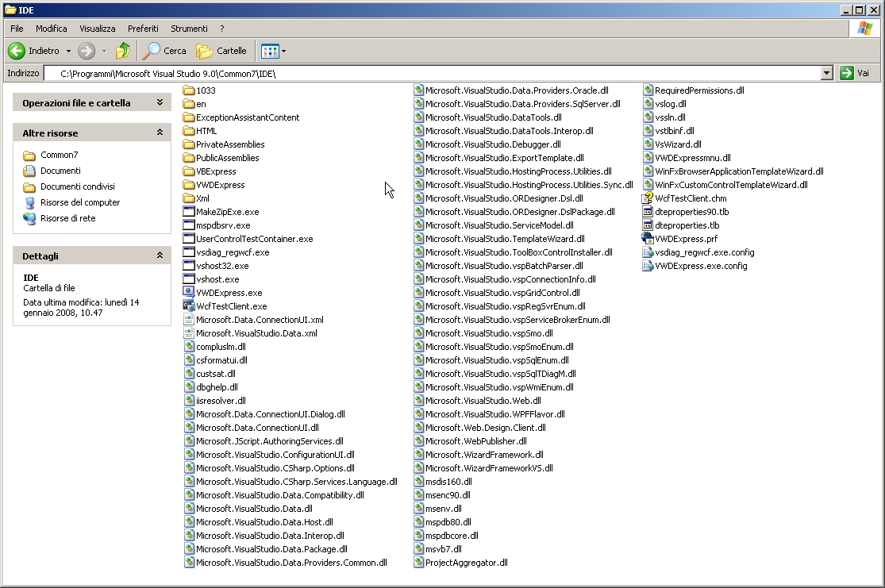Screen dimensions: 885x588
Task: Open the Preferiti menu
Action: (x=143, y=29)
